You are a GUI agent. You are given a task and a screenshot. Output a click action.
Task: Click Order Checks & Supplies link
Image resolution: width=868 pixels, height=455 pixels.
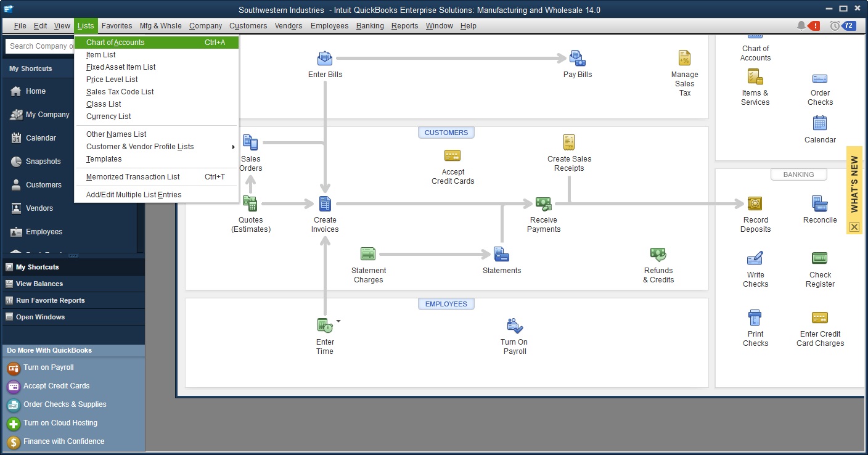click(x=65, y=404)
